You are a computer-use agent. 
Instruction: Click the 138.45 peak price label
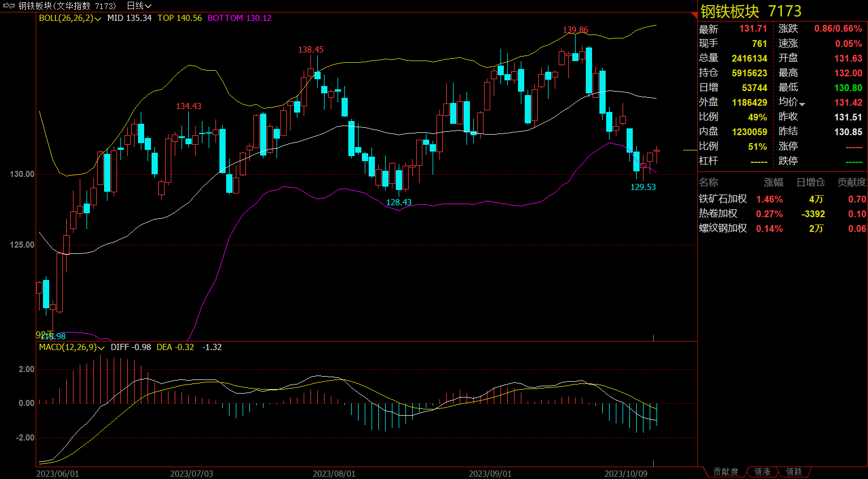tap(311, 50)
